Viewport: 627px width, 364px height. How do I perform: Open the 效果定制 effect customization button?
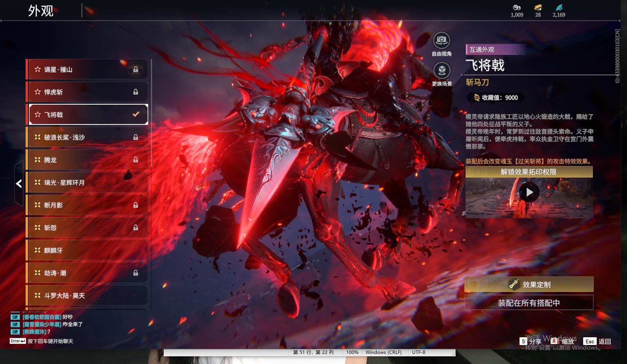tap(529, 285)
